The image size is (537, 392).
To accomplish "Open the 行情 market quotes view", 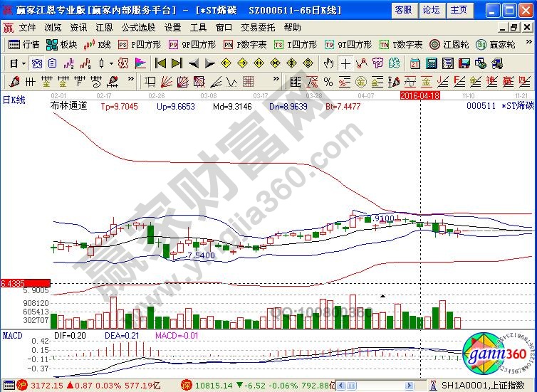I will [x=24, y=44].
